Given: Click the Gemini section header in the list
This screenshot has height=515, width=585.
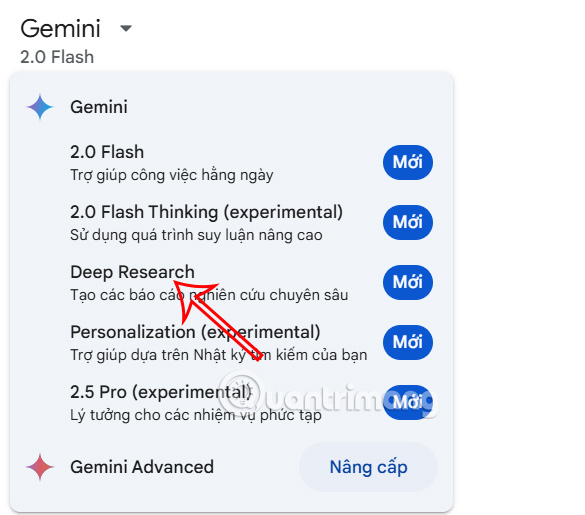Looking at the screenshot, I should click(x=99, y=107).
